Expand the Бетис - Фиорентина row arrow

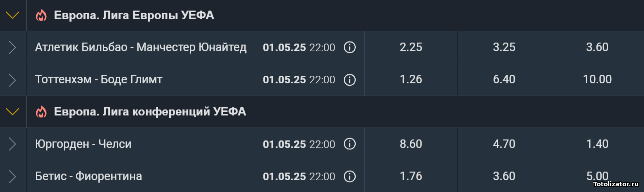12,176
